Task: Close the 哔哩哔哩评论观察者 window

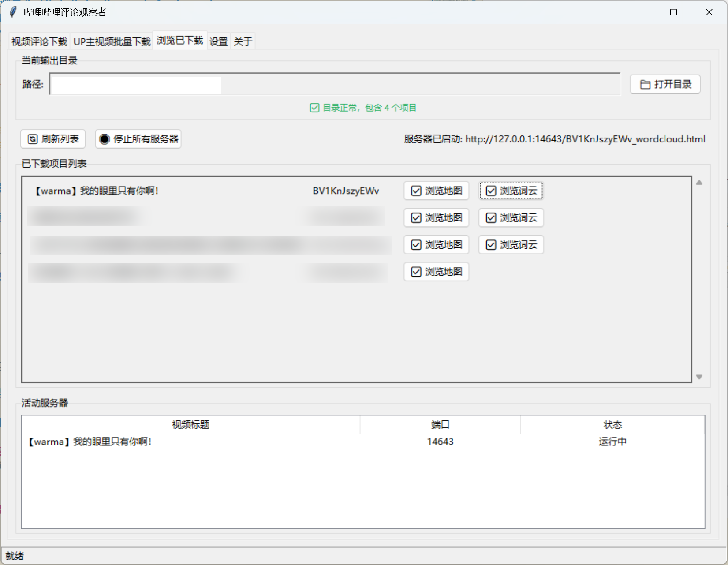Action: tap(709, 12)
